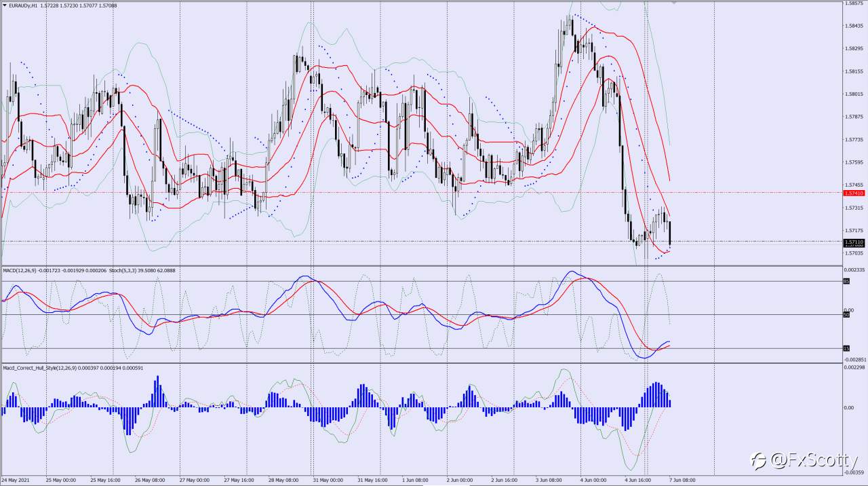
Task: Click the 1 Jun 08:00 time label
Action: point(416,481)
